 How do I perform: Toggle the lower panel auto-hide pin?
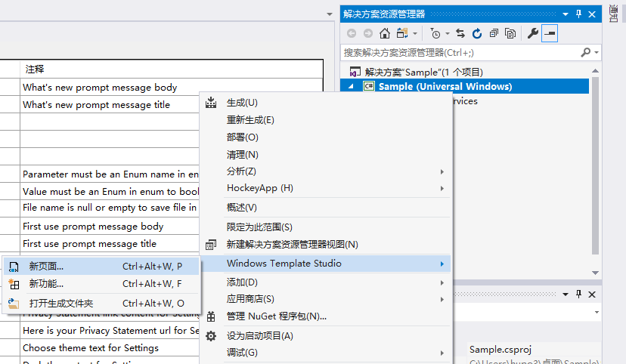[x=578, y=295]
